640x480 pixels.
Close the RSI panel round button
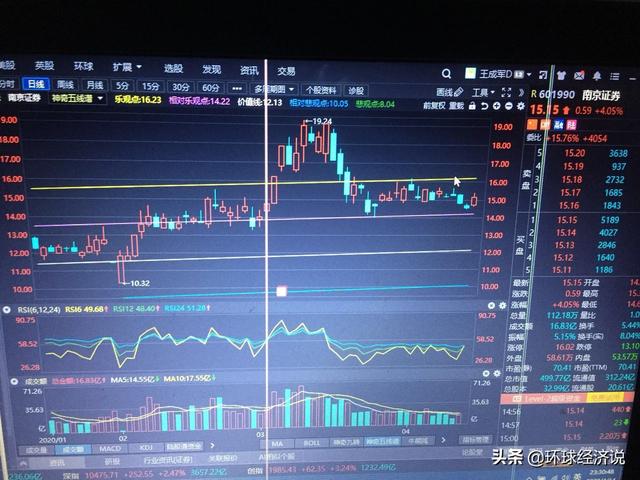pyautogui.click(x=491, y=306)
